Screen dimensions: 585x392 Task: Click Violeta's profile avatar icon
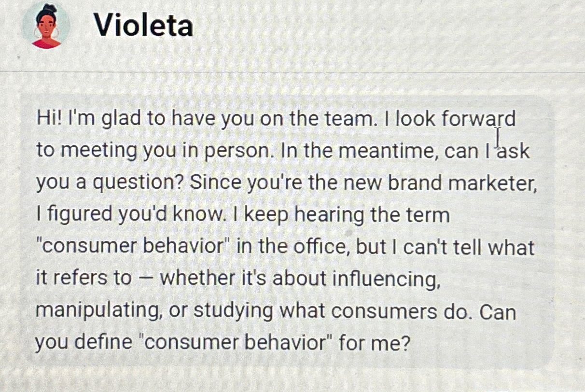46,26
